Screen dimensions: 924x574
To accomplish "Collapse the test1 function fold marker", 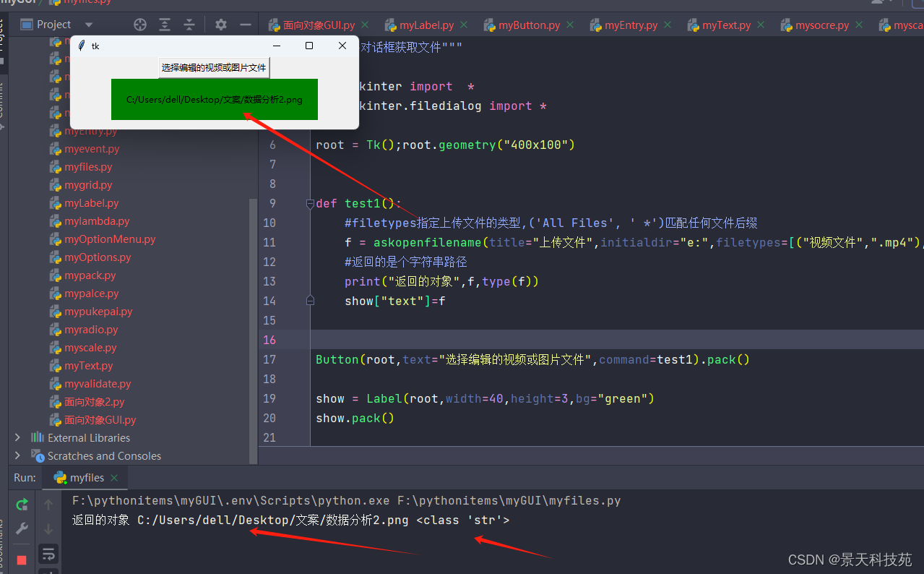I will click(x=310, y=204).
